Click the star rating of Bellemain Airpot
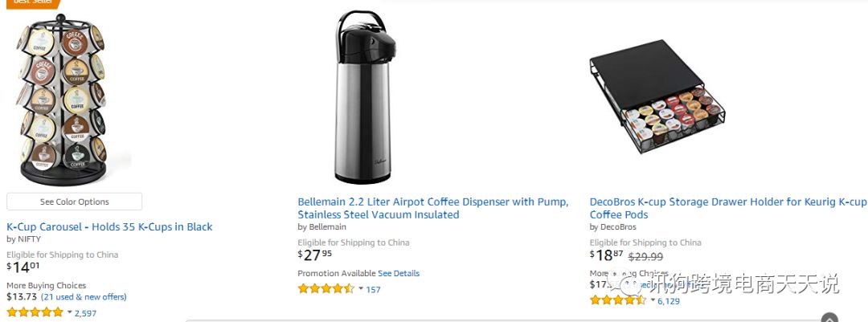868x322 pixels. [325, 289]
